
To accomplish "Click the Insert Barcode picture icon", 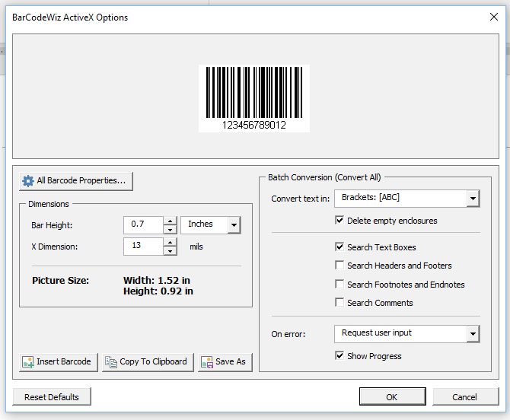I will tap(28, 362).
